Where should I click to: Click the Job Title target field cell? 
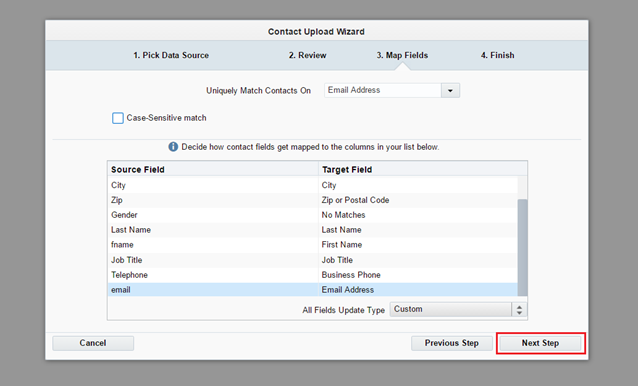[418, 260]
